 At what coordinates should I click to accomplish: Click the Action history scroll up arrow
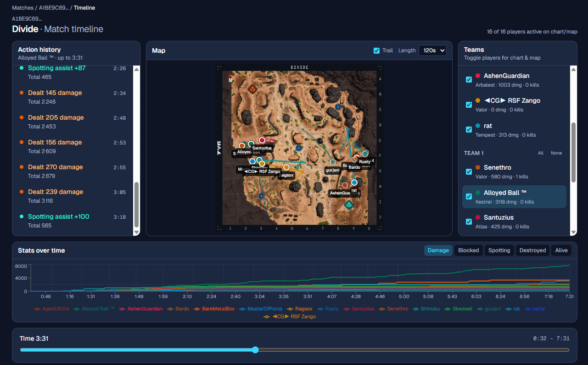tap(136, 69)
